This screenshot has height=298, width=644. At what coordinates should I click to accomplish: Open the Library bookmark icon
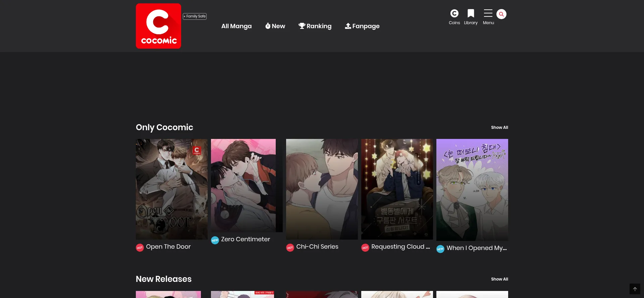[471, 13]
